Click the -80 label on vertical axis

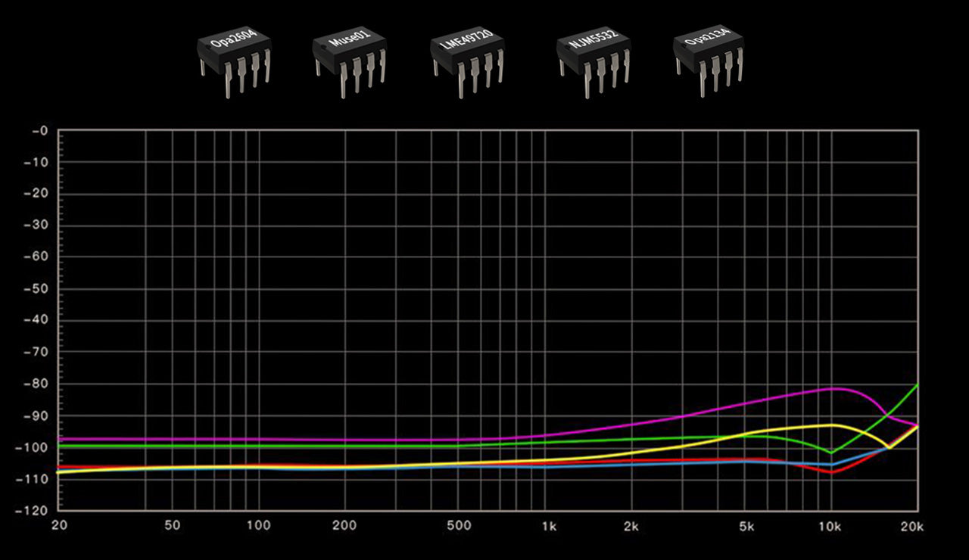(x=36, y=384)
